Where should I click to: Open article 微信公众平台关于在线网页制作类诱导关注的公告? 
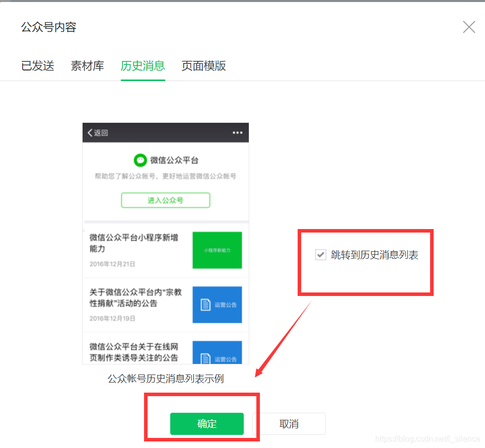(133, 352)
